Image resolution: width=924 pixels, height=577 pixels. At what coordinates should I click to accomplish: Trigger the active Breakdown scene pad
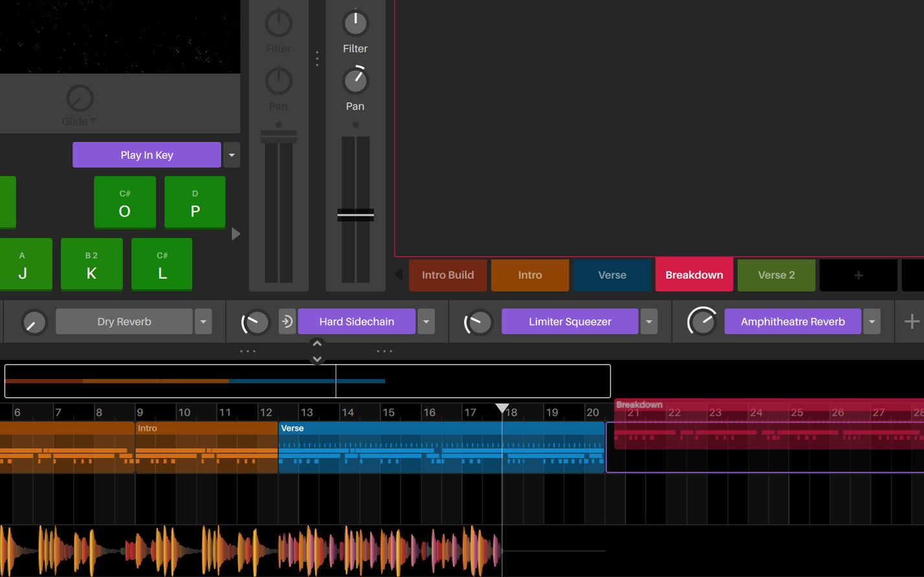pyautogui.click(x=694, y=274)
